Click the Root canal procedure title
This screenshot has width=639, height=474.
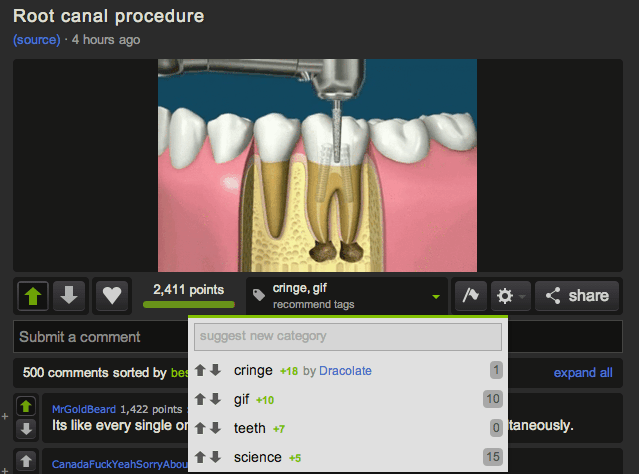[x=108, y=16]
